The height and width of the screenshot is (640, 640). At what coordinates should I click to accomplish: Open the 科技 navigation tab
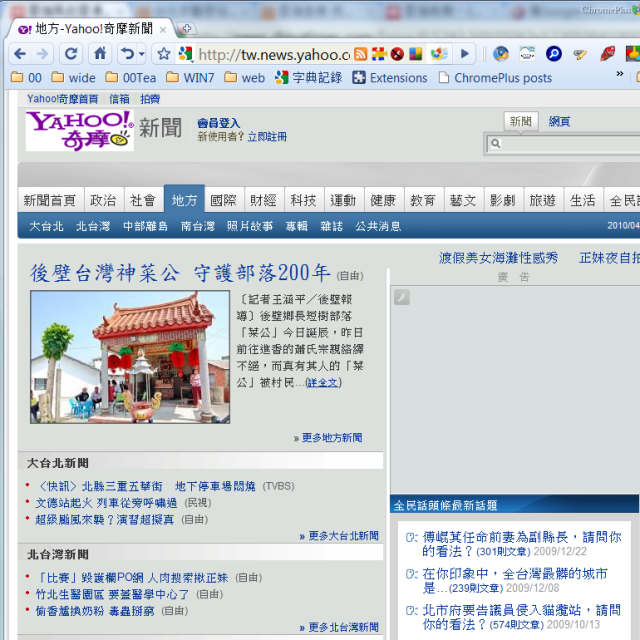[x=303, y=200]
